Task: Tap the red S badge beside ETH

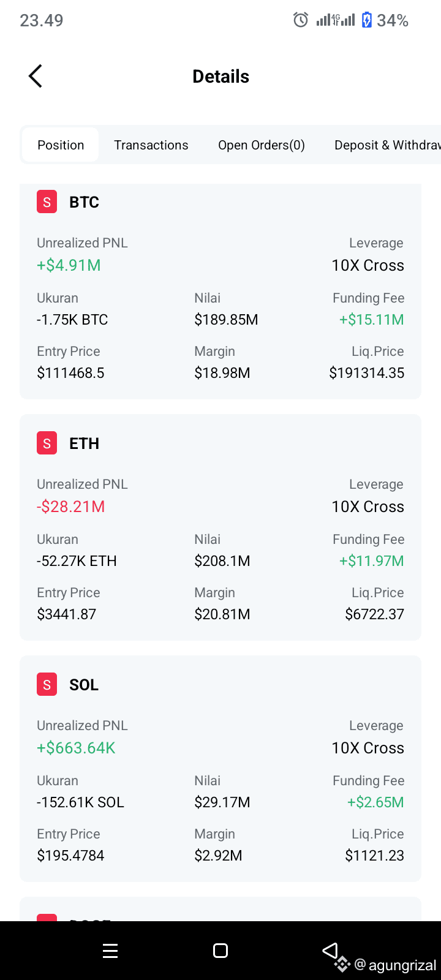Action: pyautogui.click(x=47, y=443)
